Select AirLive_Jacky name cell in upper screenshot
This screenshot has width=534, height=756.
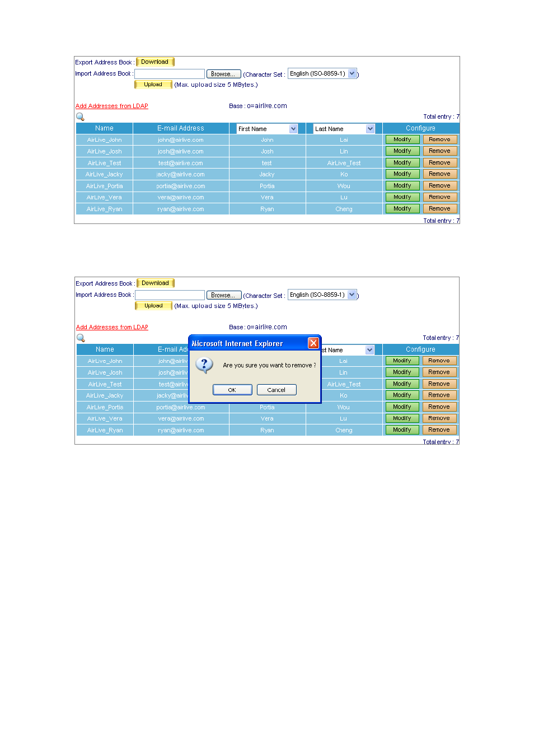click(105, 174)
